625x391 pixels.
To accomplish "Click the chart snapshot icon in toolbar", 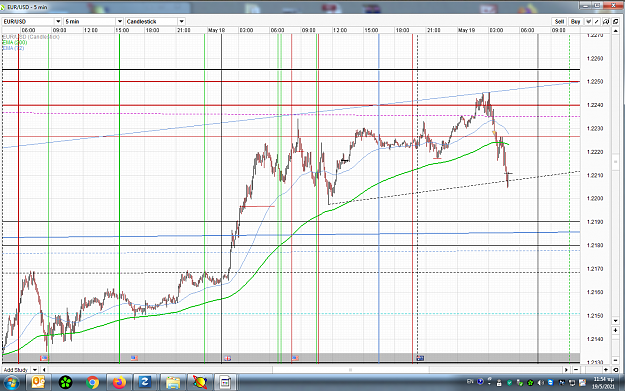I will pyautogui.click(x=606, y=22).
